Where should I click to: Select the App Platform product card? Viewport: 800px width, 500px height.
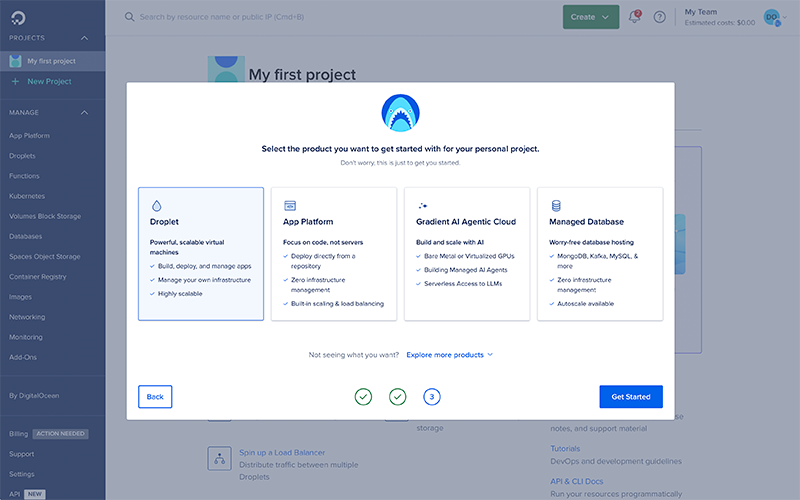(334, 253)
